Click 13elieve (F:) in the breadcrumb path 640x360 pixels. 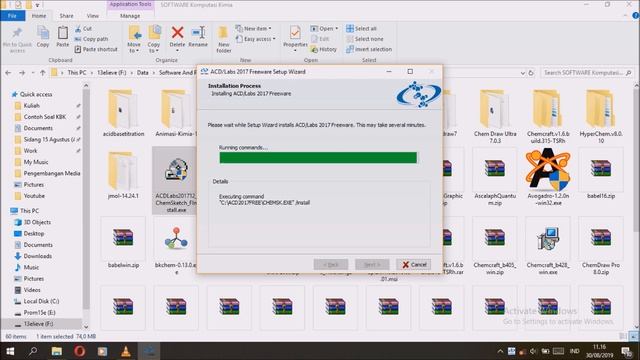(x=111, y=72)
